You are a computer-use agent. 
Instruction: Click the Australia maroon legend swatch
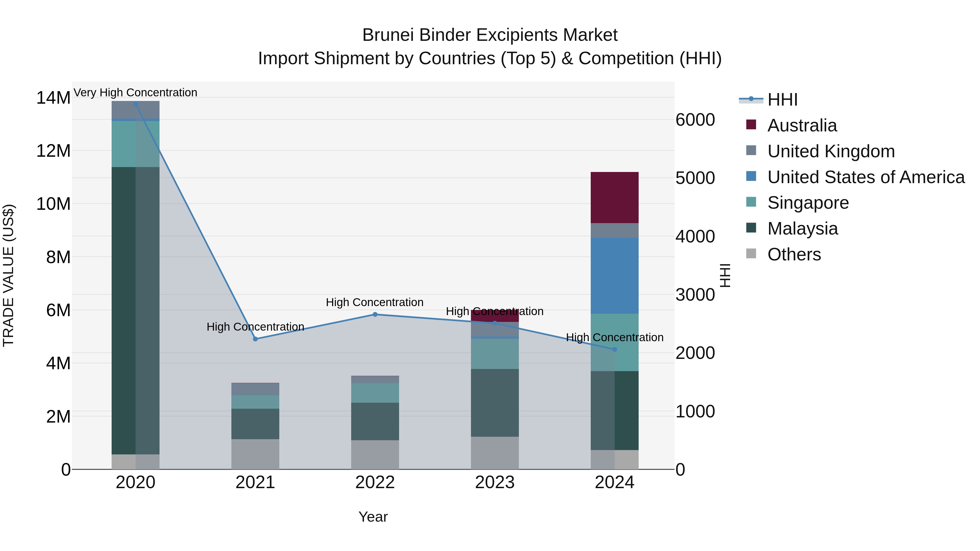click(751, 124)
